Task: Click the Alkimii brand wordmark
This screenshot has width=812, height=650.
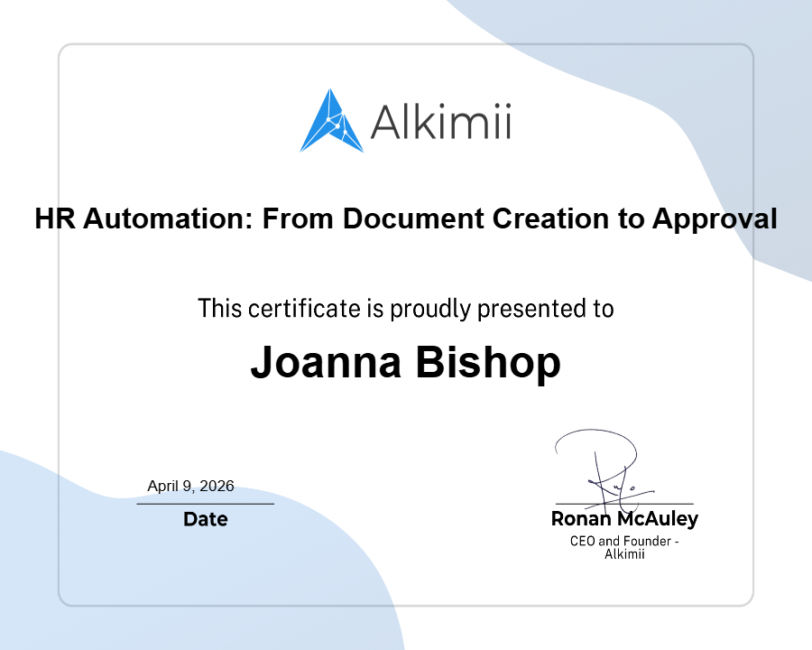Action: [439, 122]
